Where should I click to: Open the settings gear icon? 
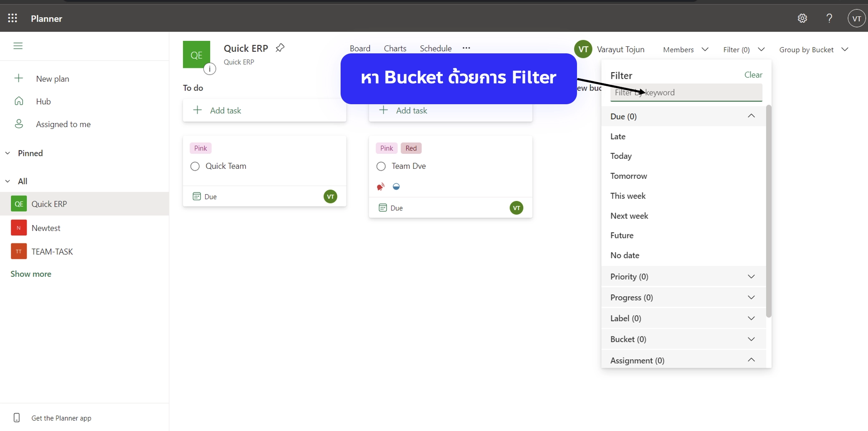pos(802,18)
